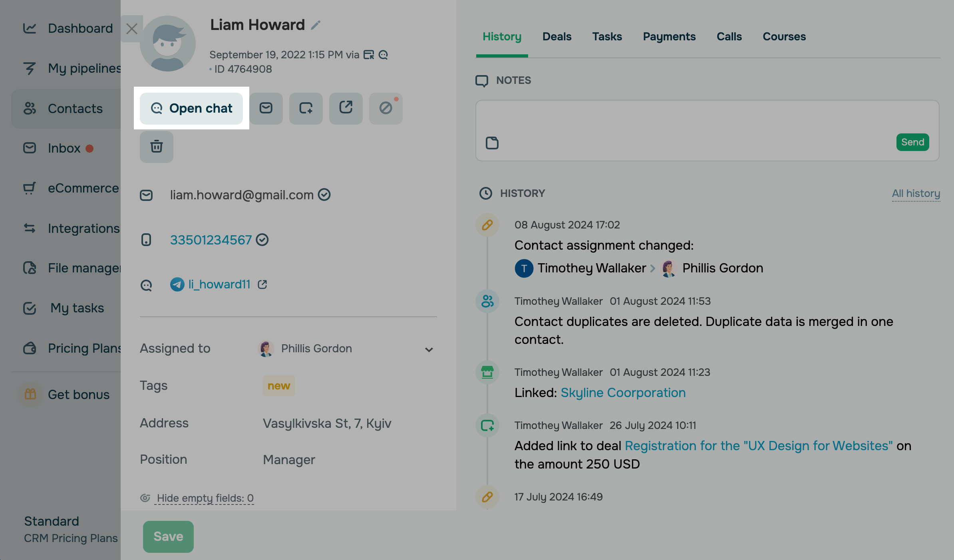Click the Send note button
The image size is (954, 560).
click(912, 142)
